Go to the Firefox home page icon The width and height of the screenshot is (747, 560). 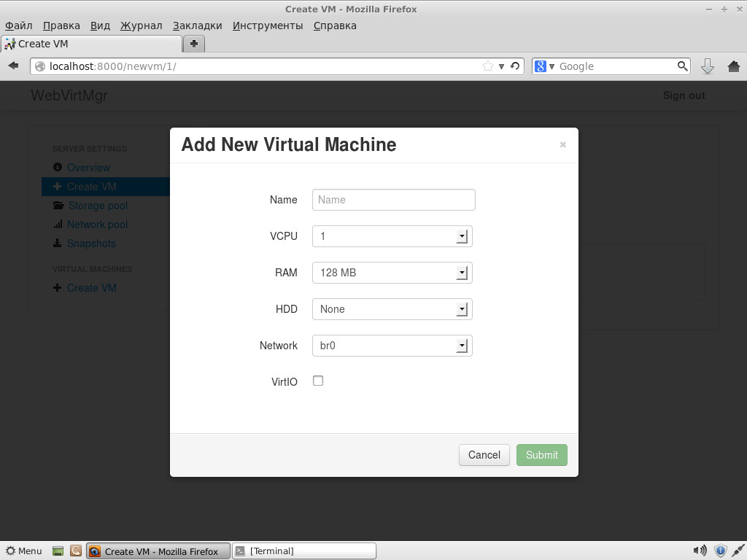pyautogui.click(x=734, y=66)
